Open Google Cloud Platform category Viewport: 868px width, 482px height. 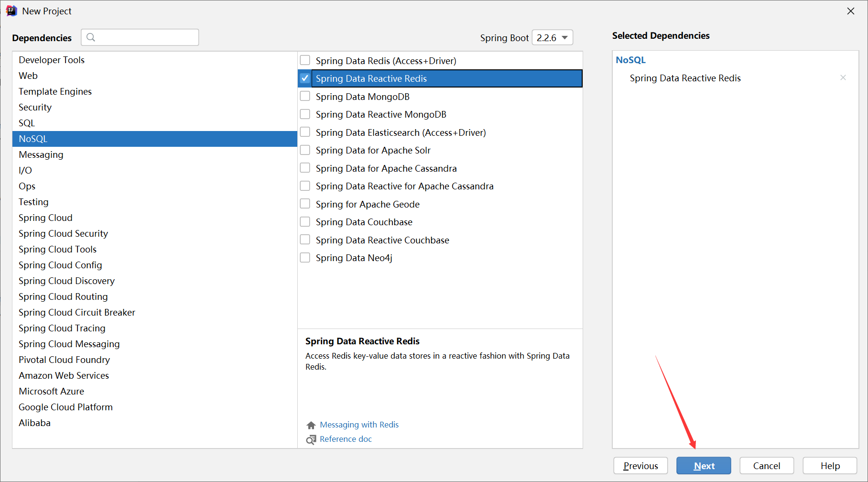[155, 407]
